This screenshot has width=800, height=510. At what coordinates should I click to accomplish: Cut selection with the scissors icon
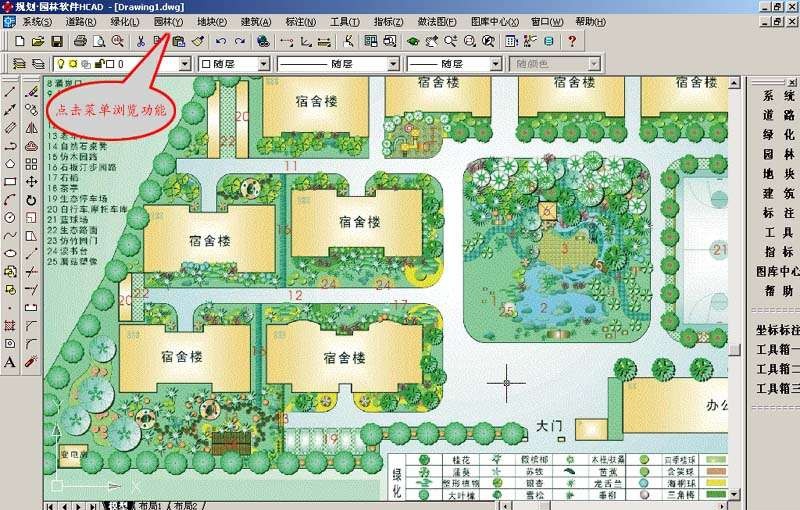point(141,41)
